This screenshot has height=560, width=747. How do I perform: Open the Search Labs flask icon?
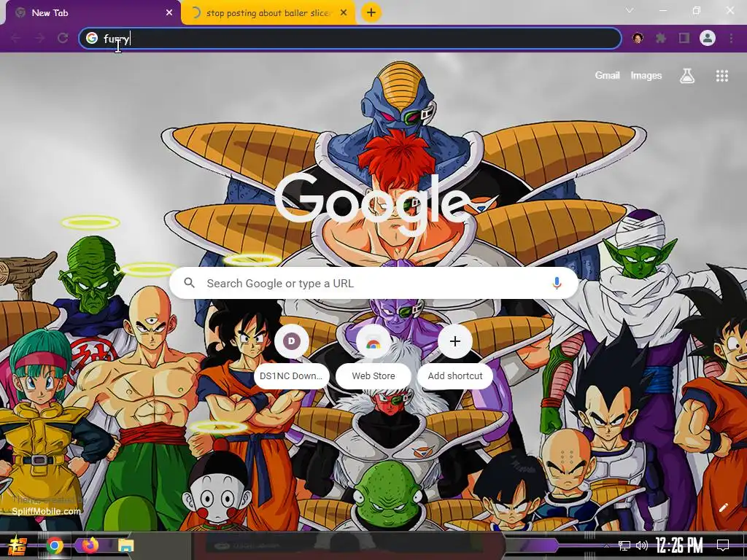(687, 75)
